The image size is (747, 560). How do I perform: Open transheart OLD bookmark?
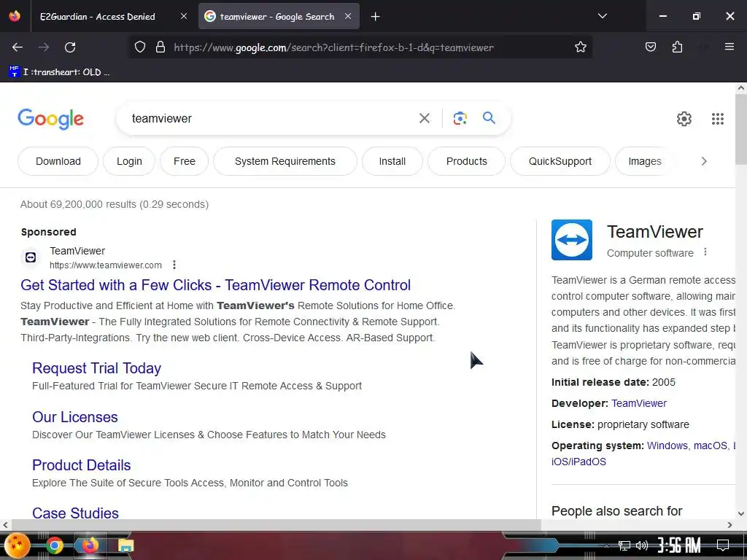pos(59,72)
